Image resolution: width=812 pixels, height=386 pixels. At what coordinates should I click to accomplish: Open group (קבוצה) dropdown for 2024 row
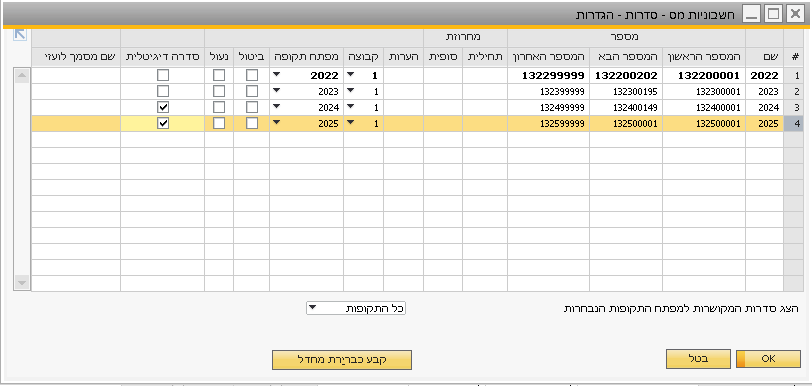tap(351, 107)
